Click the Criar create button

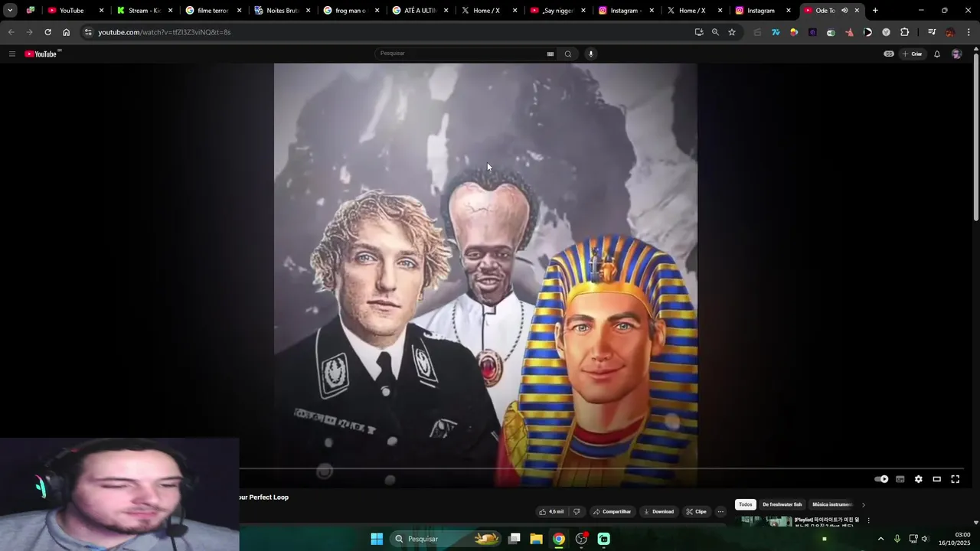point(912,54)
